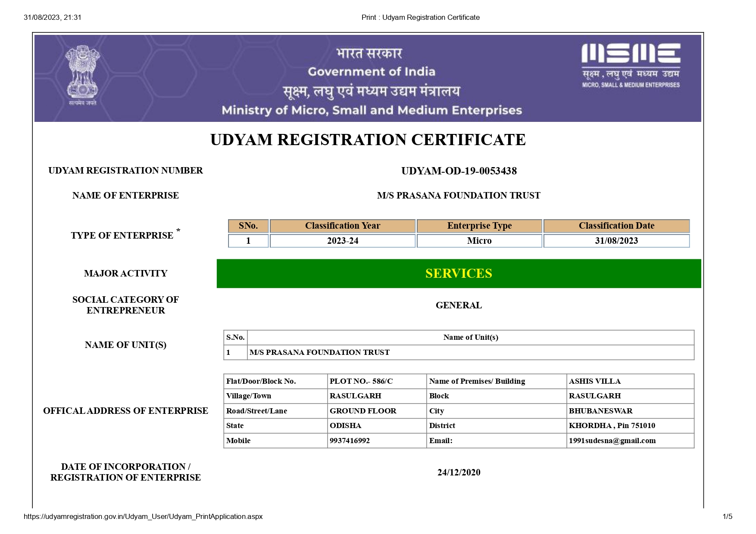
Task: Select the PLOT NO.- 586/C cell
Action: [377, 381]
